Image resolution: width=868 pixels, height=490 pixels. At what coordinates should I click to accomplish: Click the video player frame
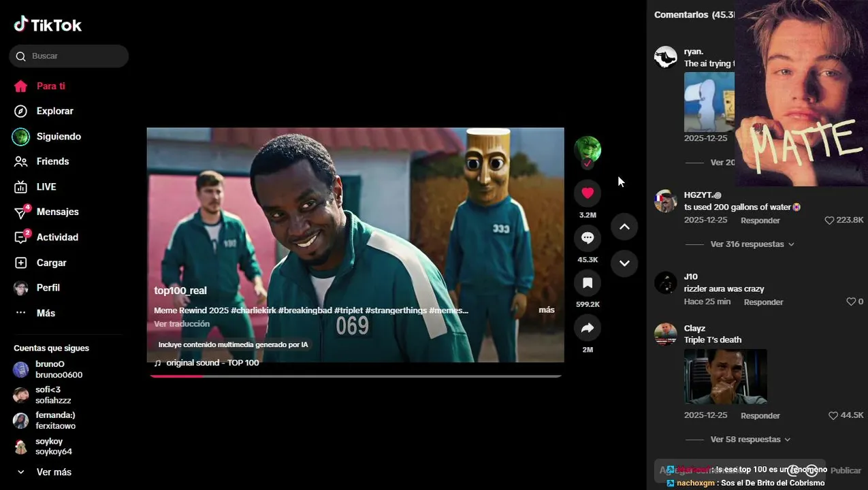(x=355, y=245)
